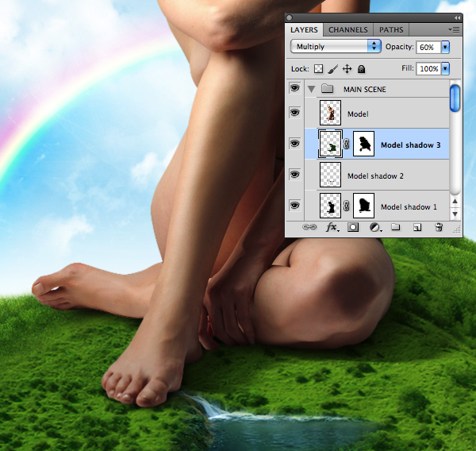The height and width of the screenshot is (451, 476).
Task: Switch to the Layers tab
Action: 304,30
